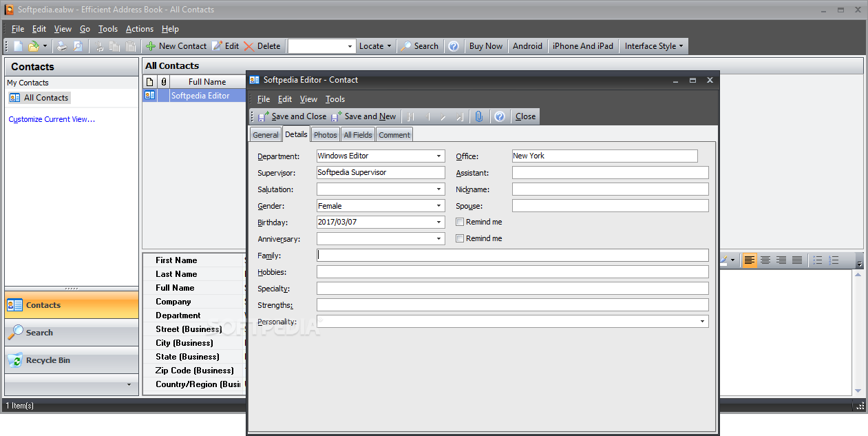868x436 pixels.
Task: Go to last record arrow in contact toolbar
Action: (x=460, y=116)
